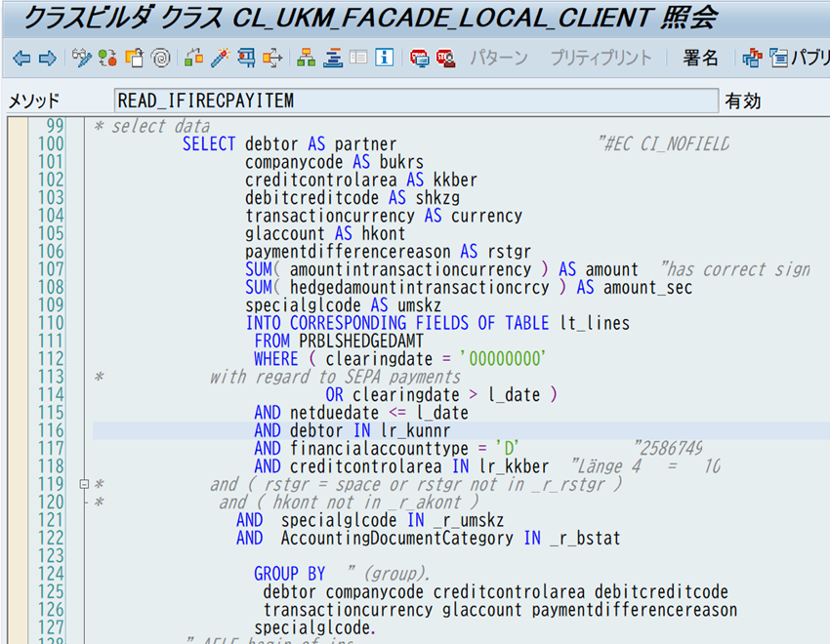Collapse the comment block at line 119
This screenshot has height=644, width=830.
[x=84, y=484]
